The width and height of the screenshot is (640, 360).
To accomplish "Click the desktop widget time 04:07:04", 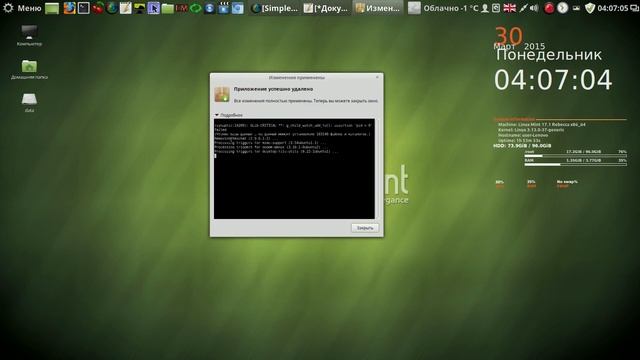I will pyautogui.click(x=553, y=80).
